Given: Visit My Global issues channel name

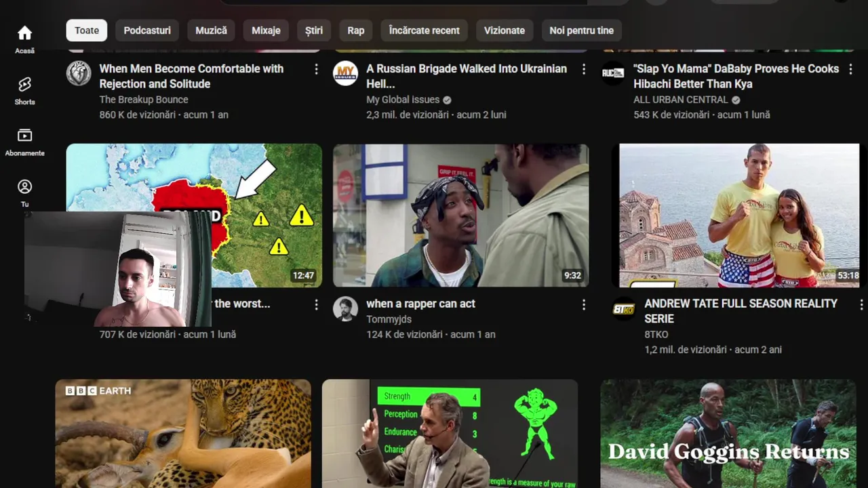Looking at the screenshot, I should tap(403, 100).
